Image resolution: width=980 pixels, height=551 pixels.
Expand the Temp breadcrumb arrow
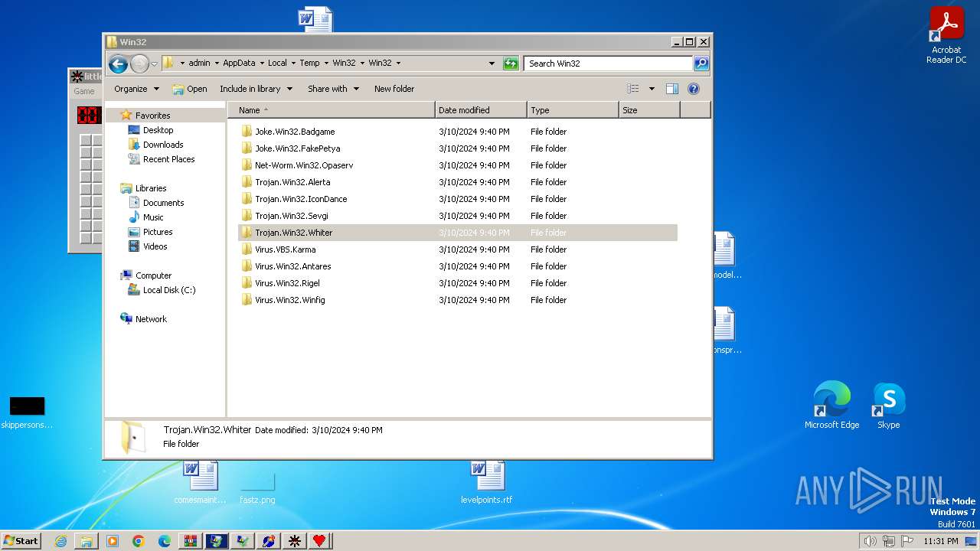[x=325, y=64]
